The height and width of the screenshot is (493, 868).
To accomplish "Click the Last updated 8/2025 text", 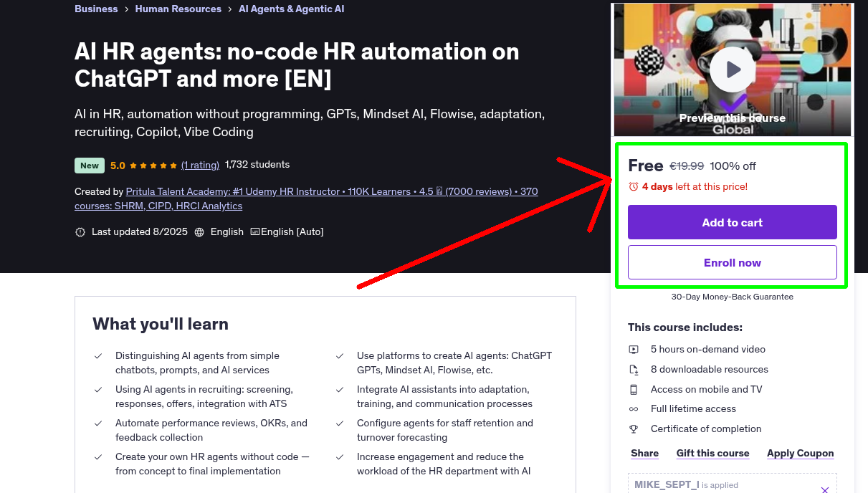I will [139, 232].
